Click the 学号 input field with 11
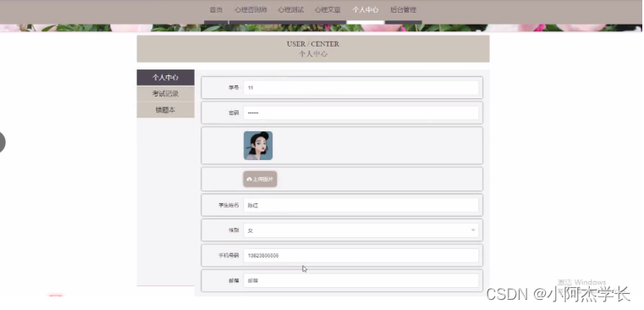 click(x=361, y=87)
